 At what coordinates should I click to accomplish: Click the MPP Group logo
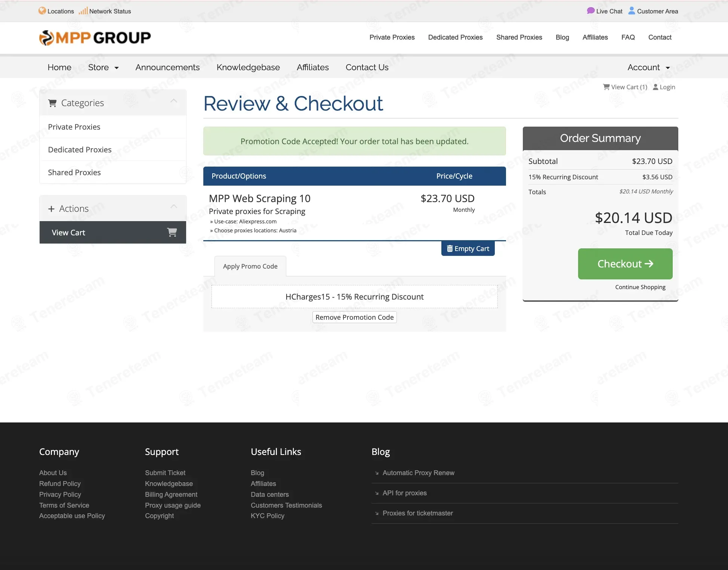[x=95, y=38]
